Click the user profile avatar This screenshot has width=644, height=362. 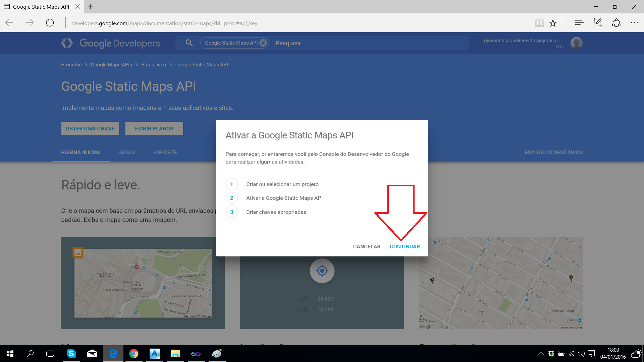point(576,43)
